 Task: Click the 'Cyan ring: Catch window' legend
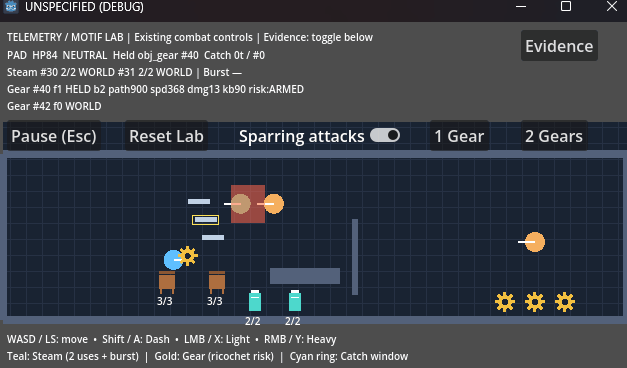tap(349, 356)
